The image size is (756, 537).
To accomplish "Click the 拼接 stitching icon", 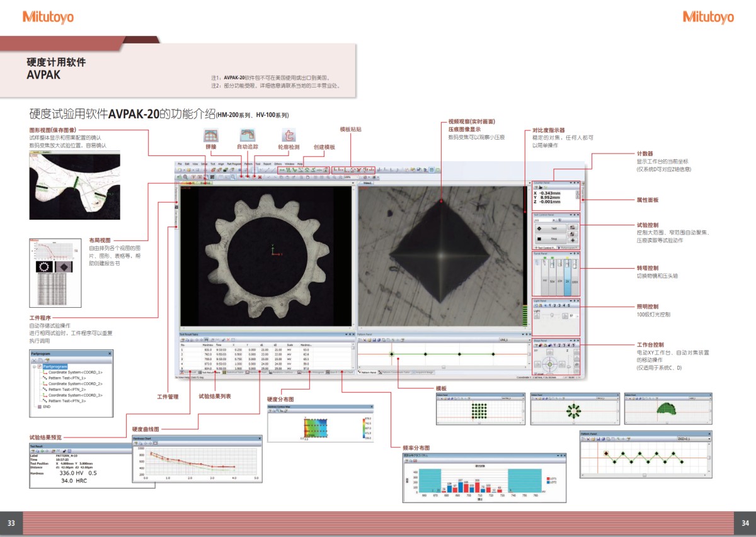I will click(211, 135).
